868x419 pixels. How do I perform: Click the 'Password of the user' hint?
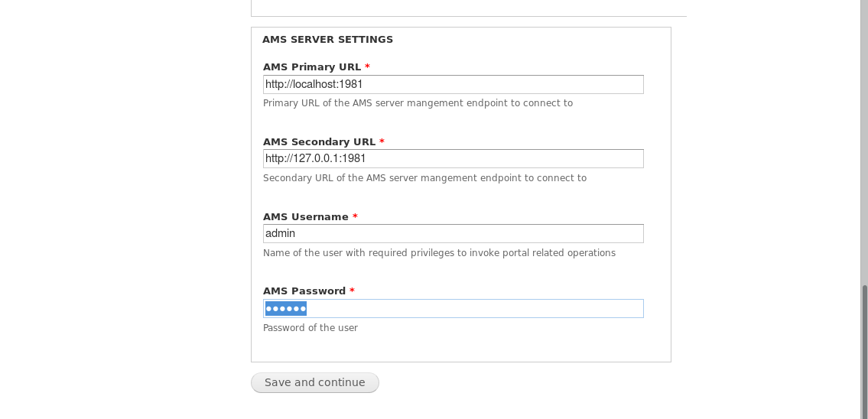(310, 328)
